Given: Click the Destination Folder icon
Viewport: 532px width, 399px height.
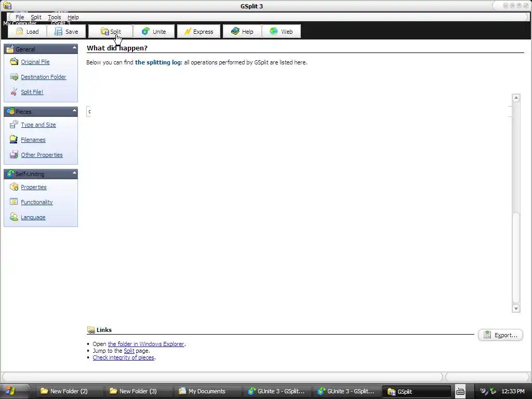Looking at the screenshot, I should coord(14,77).
